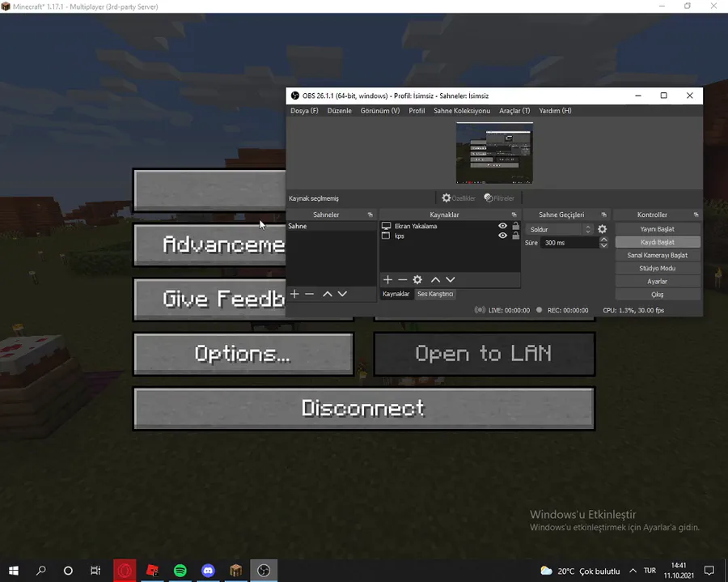Decrease the Süre duration value
The image size is (728, 582).
[x=603, y=245]
